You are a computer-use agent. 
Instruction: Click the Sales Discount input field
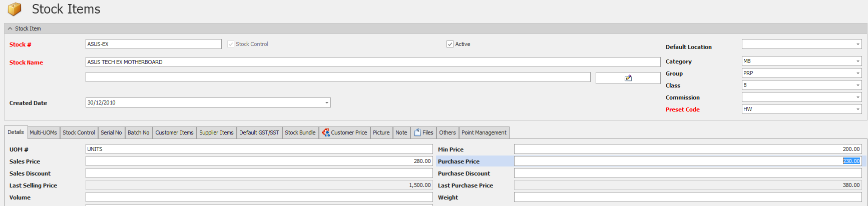pos(259,173)
